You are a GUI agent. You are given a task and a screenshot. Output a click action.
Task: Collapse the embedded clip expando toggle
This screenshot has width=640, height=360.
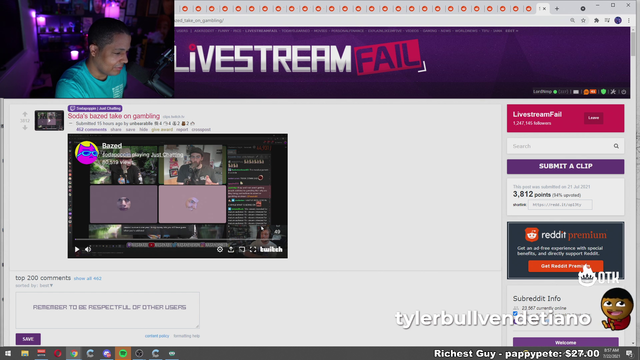71,123
